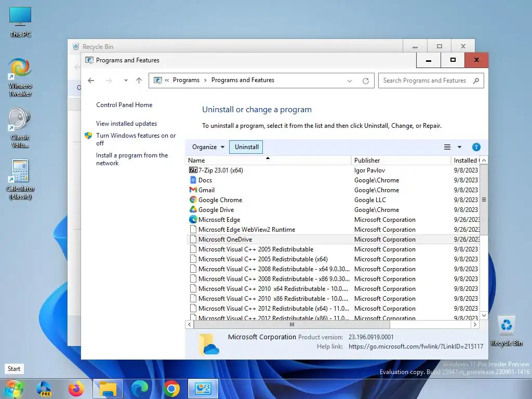This screenshot has height=399, width=532.
Task: Click vertical scrollbar up arrow
Action: tap(484, 160)
